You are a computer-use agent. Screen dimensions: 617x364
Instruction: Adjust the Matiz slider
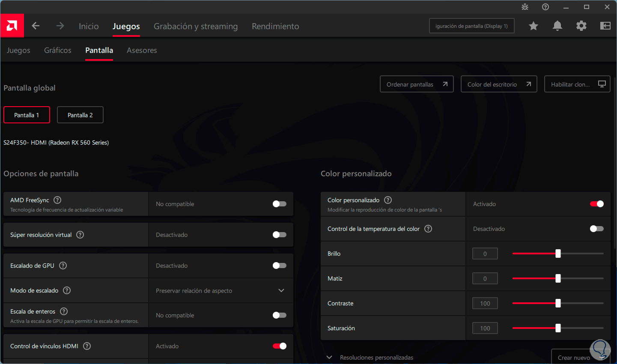[558, 278]
